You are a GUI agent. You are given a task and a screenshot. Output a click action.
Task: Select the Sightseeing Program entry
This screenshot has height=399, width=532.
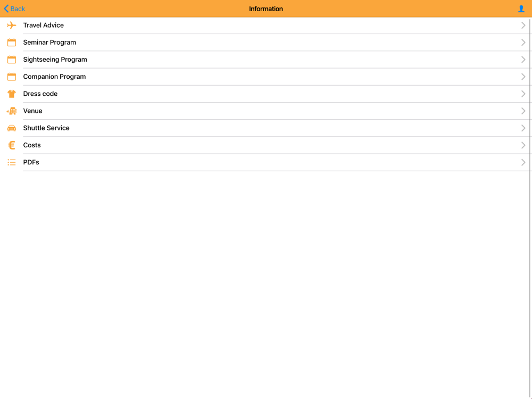point(266,60)
